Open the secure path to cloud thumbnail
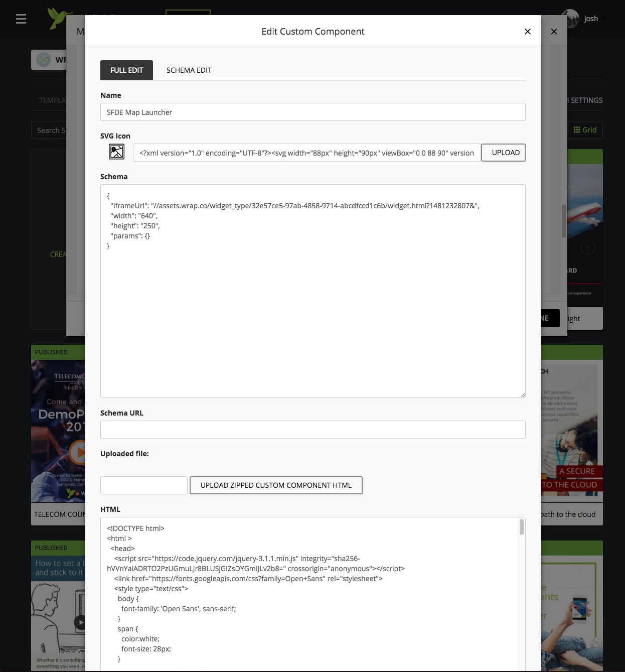625x672 pixels. click(x=572, y=431)
